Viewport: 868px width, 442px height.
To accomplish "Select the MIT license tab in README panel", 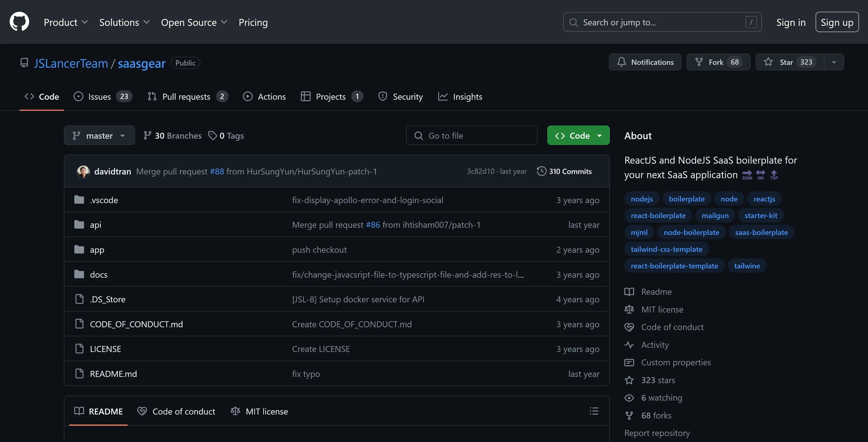I will click(259, 411).
